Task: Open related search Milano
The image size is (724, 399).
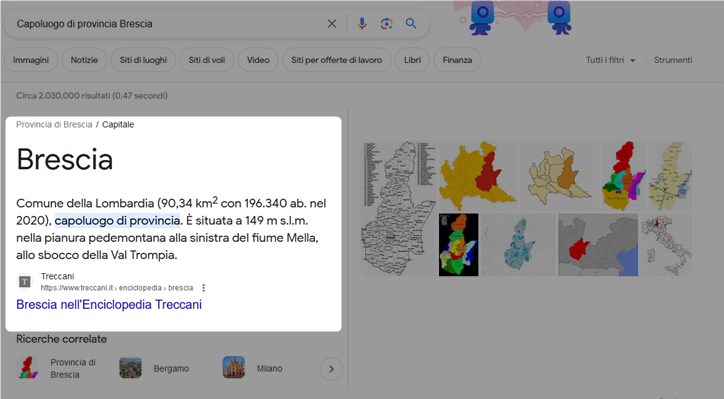Action: tap(253, 369)
